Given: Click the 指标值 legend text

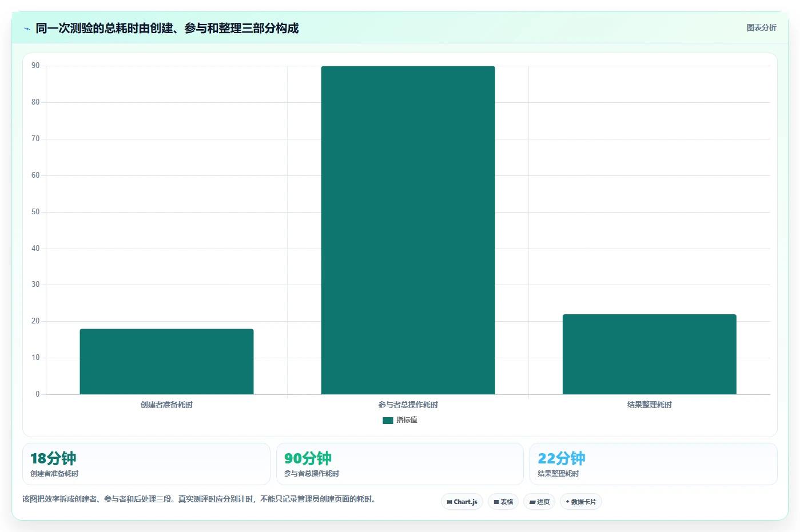Looking at the screenshot, I should (x=407, y=420).
